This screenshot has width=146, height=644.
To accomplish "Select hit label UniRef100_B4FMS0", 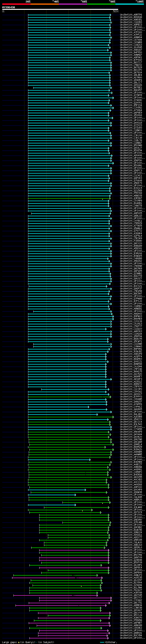I will pyautogui.click(x=131, y=52).
